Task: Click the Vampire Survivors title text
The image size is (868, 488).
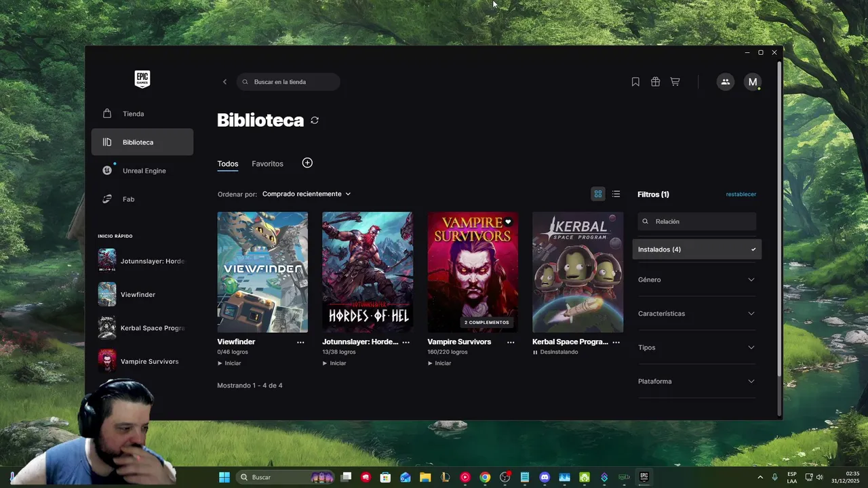Action: [459, 342]
